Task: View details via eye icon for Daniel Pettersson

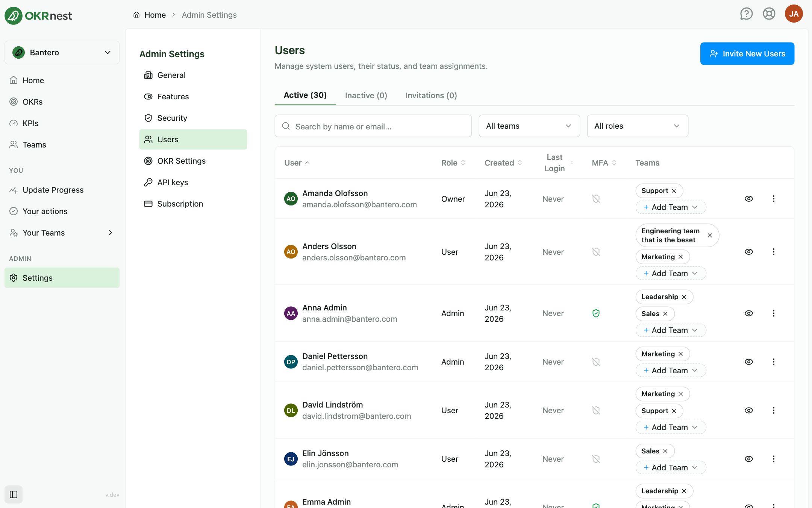Action: (x=748, y=362)
